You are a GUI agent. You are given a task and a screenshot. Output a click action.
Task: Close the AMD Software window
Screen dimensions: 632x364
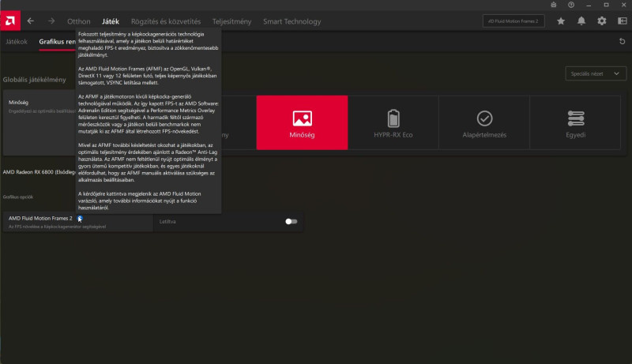(623, 5)
